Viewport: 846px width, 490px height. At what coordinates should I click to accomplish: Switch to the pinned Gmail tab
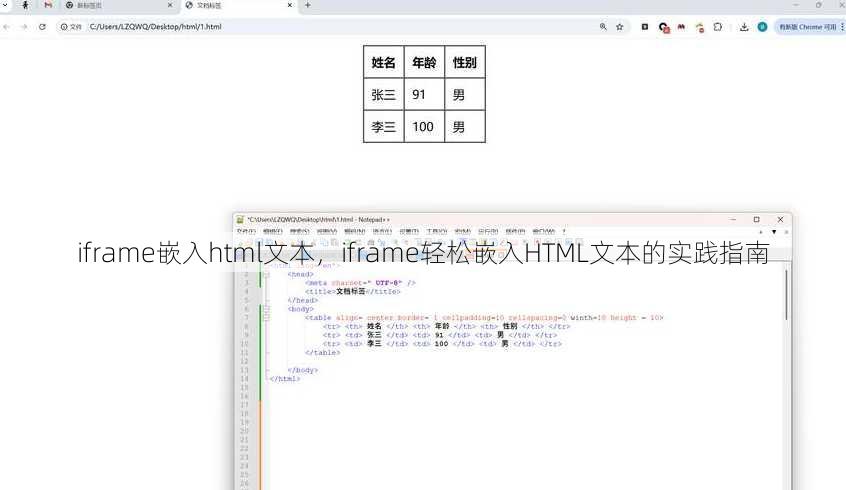(49, 5)
